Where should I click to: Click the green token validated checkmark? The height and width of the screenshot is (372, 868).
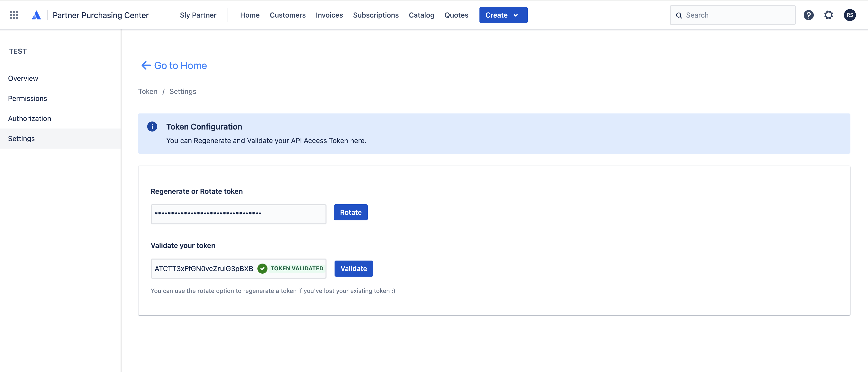(x=262, y=269)
